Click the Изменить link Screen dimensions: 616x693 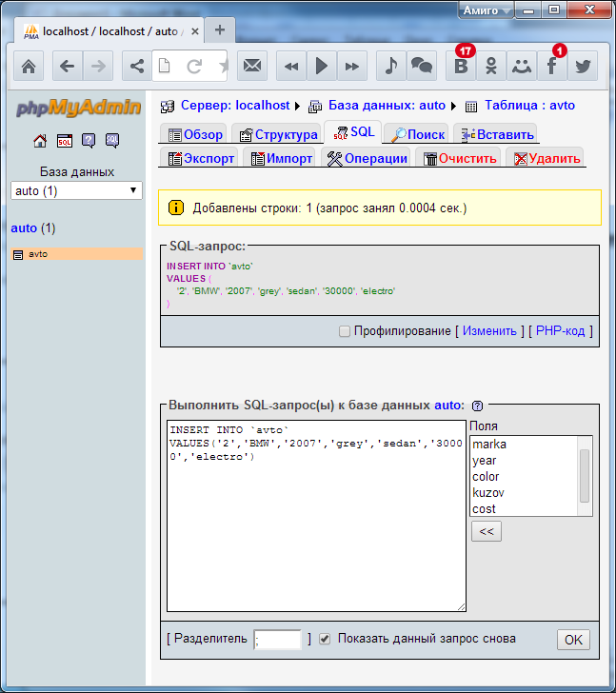[490, 331]
